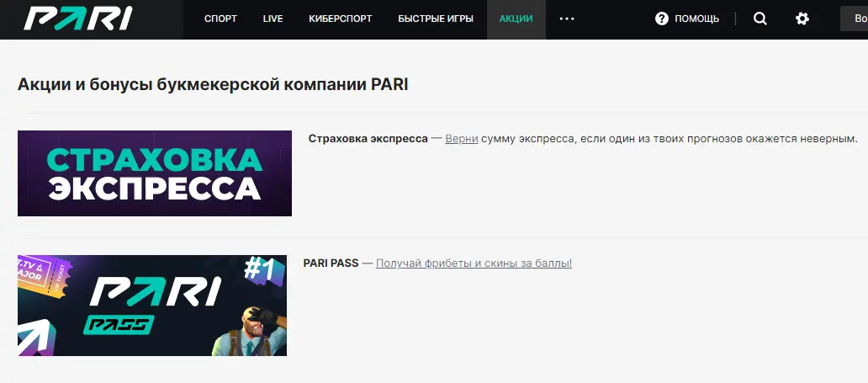Screen dimensions: 868x383
Task: Open search with the magnifier icon
Action: point(760,19)
